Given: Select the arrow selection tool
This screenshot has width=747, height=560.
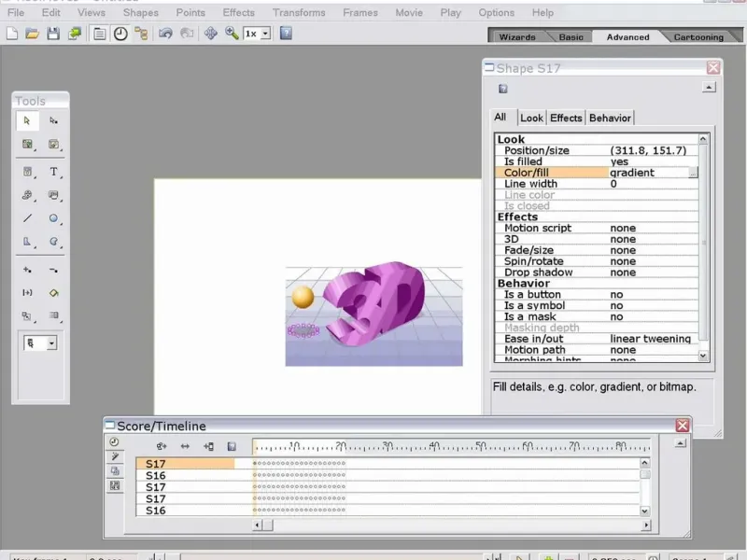Looking at the screenshot, I should click(27, 120).
